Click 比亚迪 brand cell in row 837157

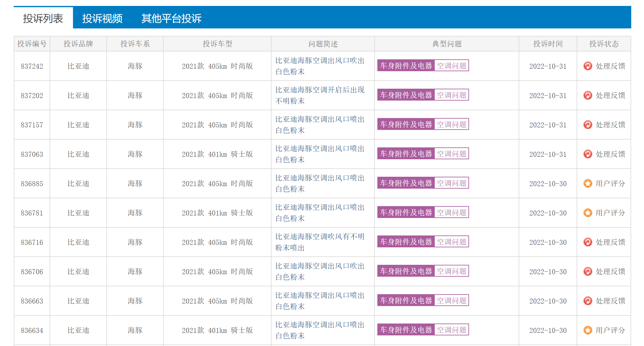[78, 125]
